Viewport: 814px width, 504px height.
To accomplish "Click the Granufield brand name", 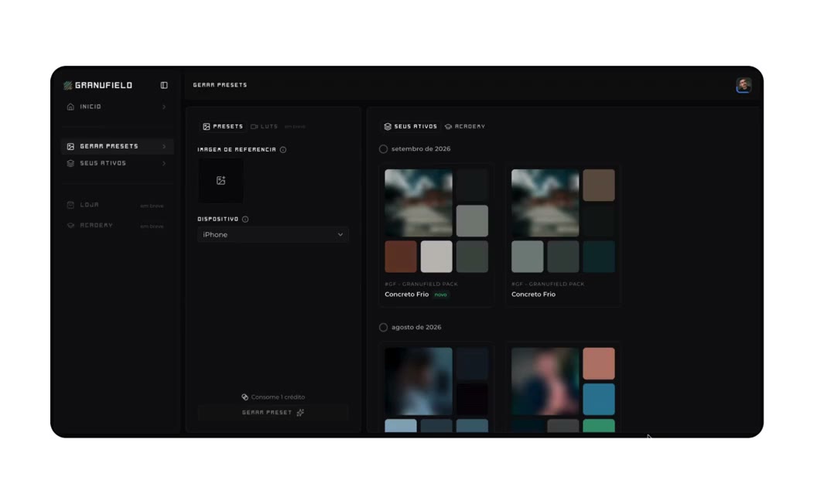I will 104,86.
